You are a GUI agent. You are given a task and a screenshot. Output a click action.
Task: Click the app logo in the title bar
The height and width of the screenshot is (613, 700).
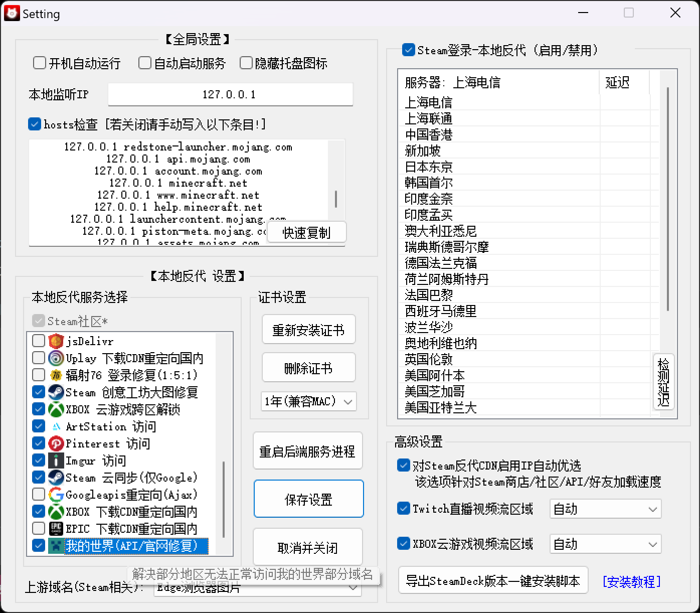tap(12, 14)
